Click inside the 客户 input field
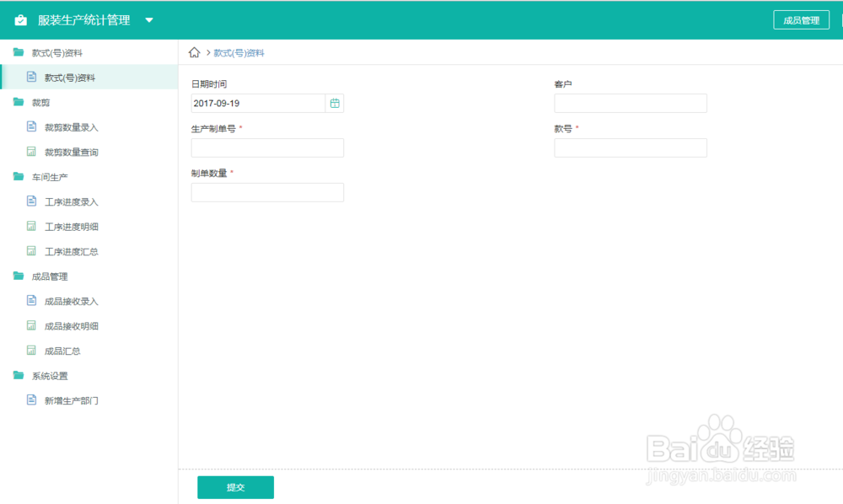The width and height of the screenshot is (843, 504). (630, 103)
